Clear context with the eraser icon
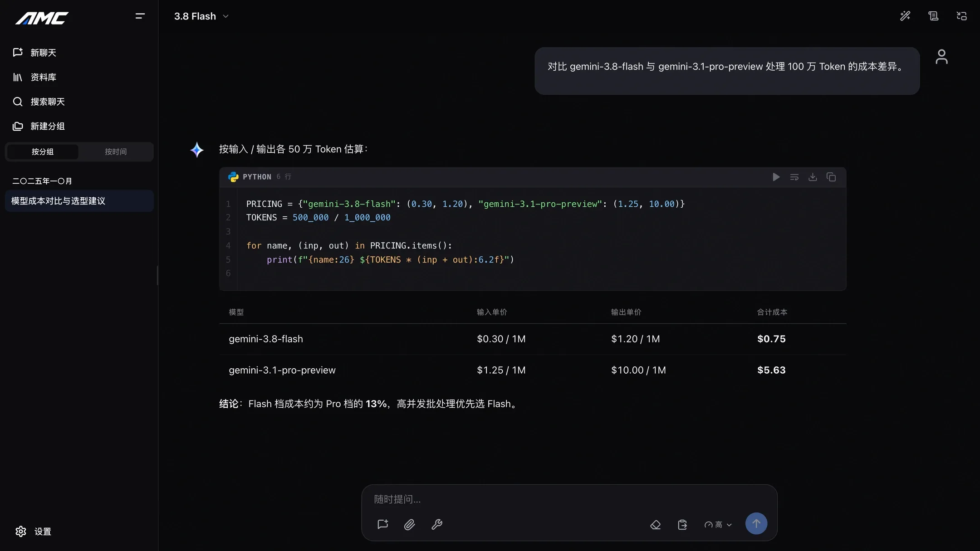 (x=655, y=525)
